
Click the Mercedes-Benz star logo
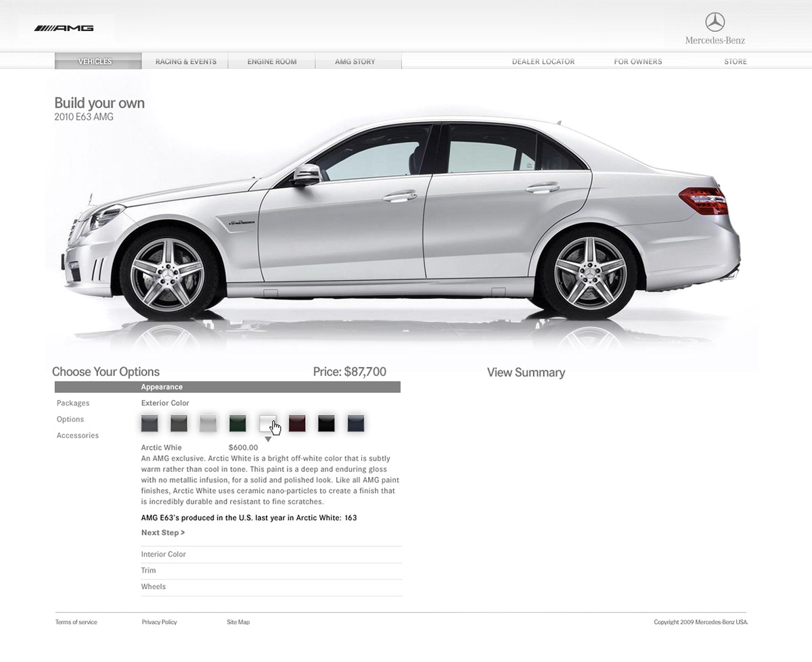[x=715, y=22]
